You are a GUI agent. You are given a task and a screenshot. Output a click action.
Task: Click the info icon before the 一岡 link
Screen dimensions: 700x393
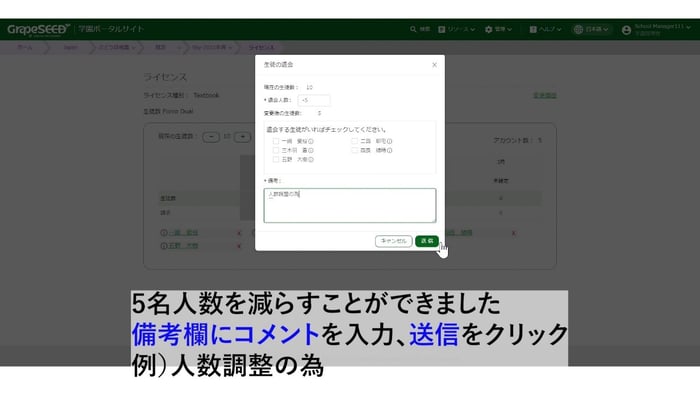(164, 233)
